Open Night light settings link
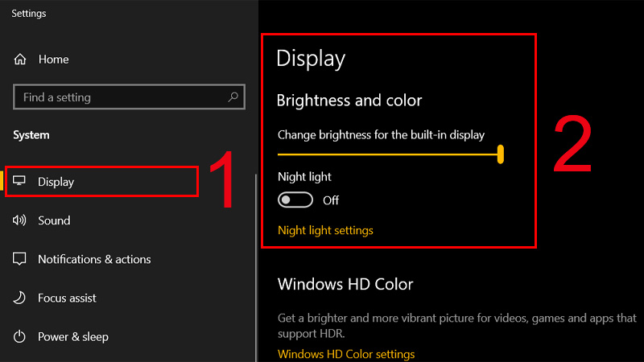The image size is (644, 362). pos(325,230)
